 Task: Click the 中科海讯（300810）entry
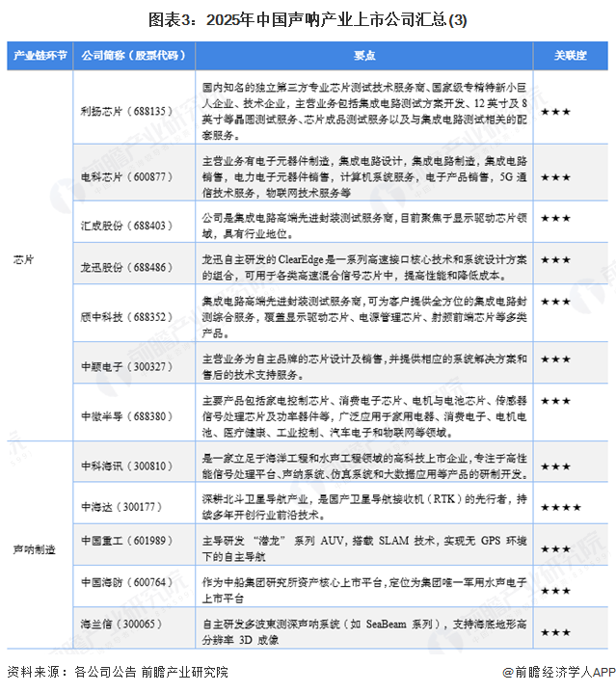(126, 466)
